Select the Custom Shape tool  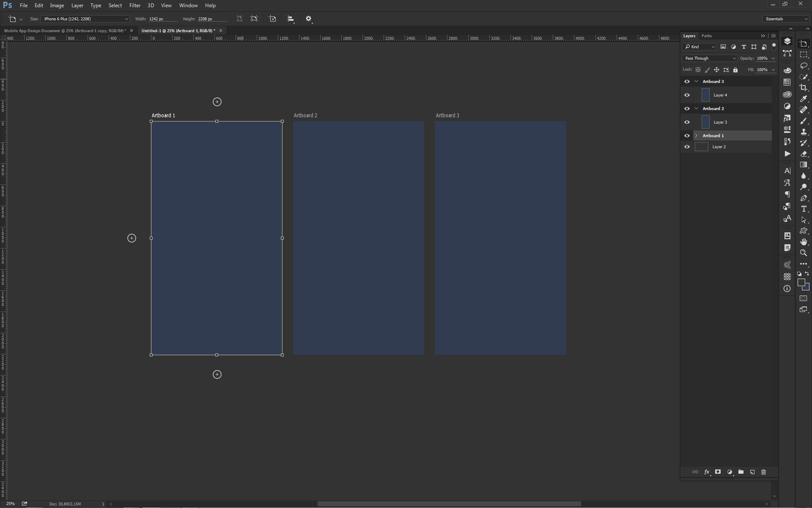tap(804, 231)
